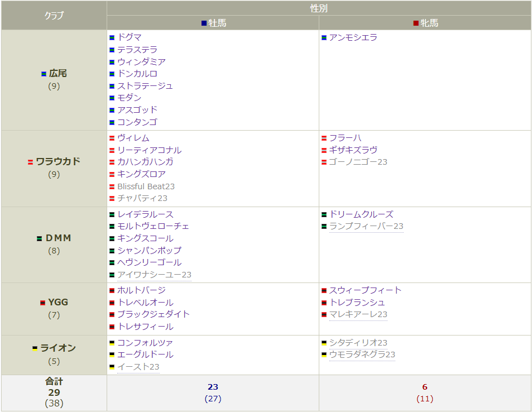Select the ゴーノニゴー23 link
Image resolution: width=532 pixels, height=412 pixels.
click(x=357, y=162)
